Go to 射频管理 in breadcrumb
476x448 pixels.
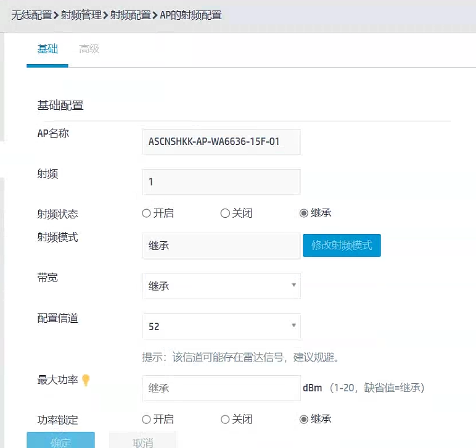coord(81,15)
